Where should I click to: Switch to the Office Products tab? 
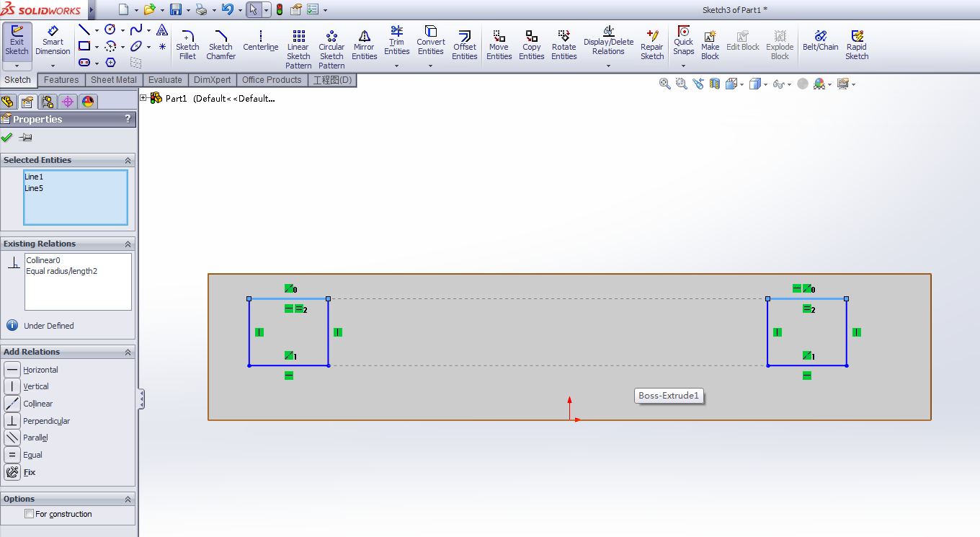coord(272,80)
